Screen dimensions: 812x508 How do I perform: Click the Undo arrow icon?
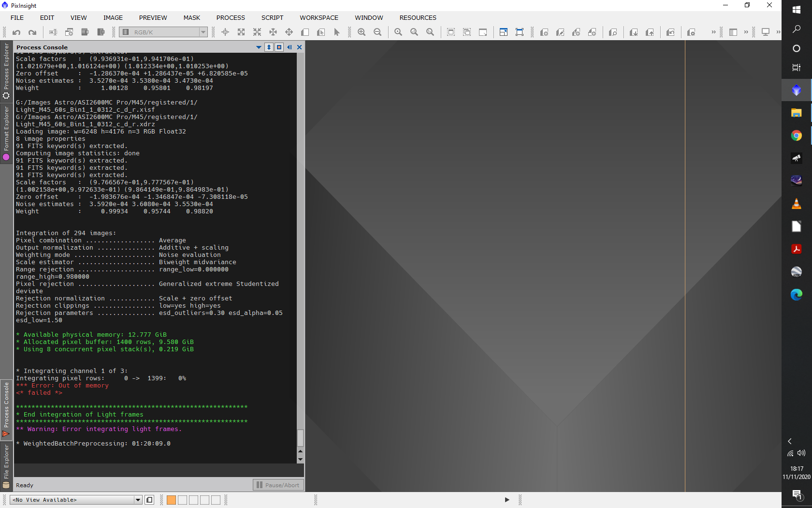pos(16,32)
